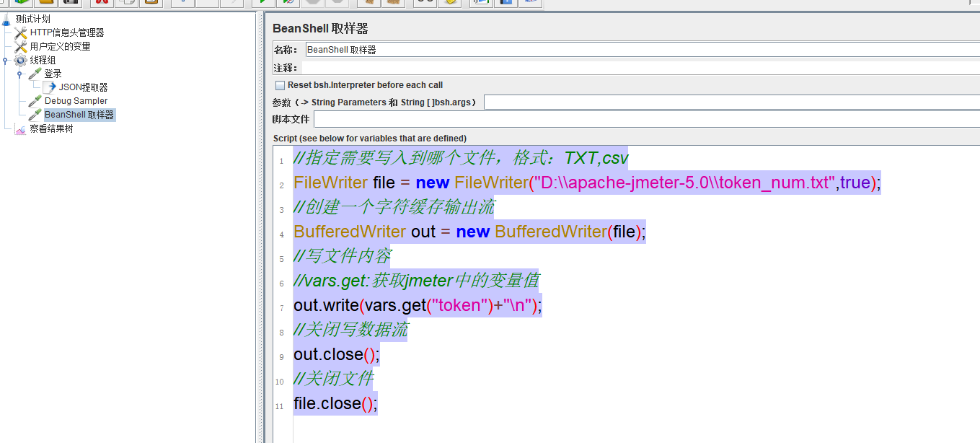Image resolution: width=980 pixels, height=443 pixels.
Task: Click the green Start test run icon
Action: click(264, 2)
